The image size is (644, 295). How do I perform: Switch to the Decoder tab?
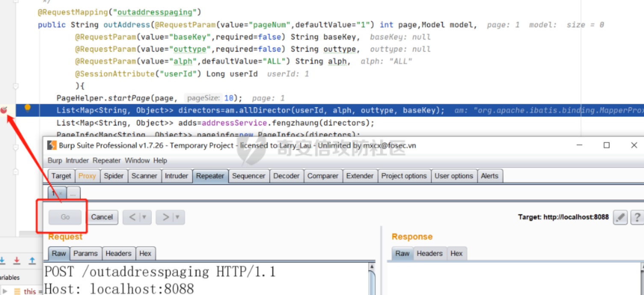(286, 176)
